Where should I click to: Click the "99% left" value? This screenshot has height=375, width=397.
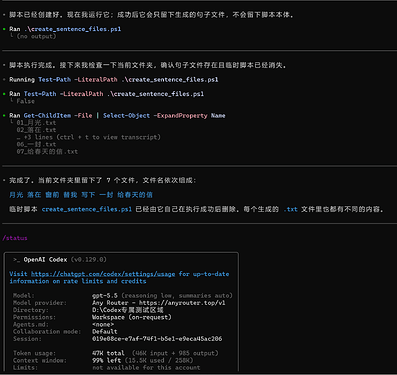pyautogui.click(x=107, y=360)
